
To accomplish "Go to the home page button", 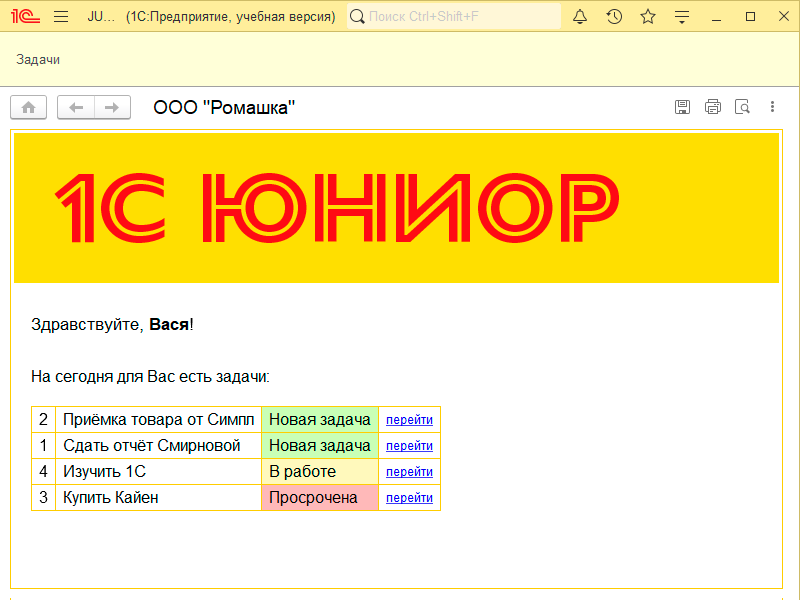I will coord(29,107).
